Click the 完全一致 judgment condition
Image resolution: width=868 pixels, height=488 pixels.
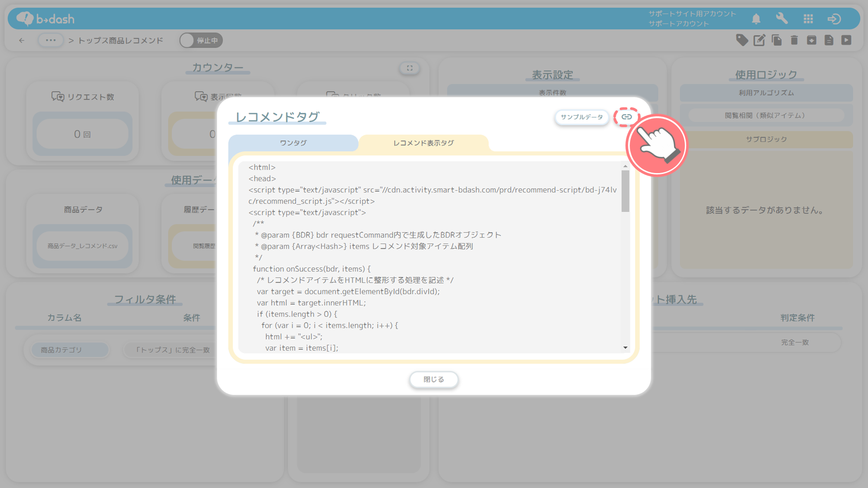click(x=795, y=343)
